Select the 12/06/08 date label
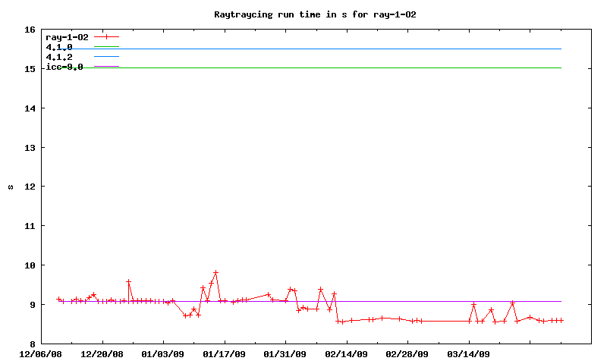Viewport: 607px width, 364px height. pos(41,353)
